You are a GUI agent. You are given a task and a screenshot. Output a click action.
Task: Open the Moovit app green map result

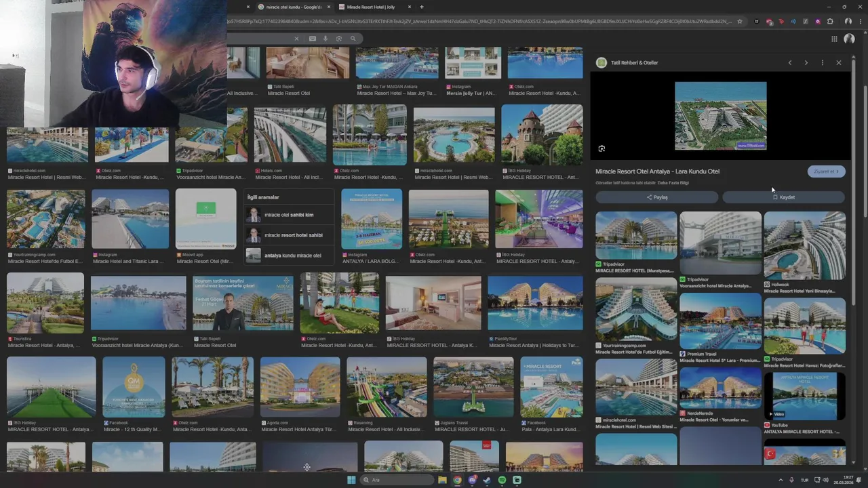coord(205,219)
